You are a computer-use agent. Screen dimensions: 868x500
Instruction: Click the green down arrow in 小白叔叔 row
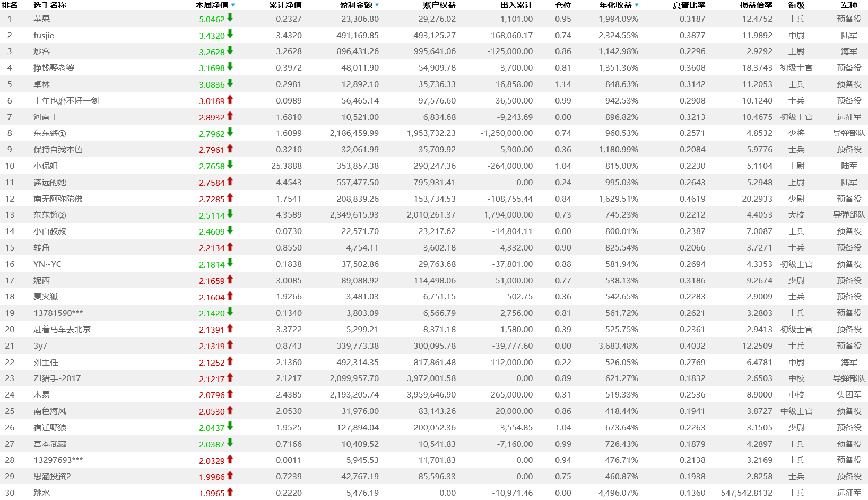click(230, 230)
